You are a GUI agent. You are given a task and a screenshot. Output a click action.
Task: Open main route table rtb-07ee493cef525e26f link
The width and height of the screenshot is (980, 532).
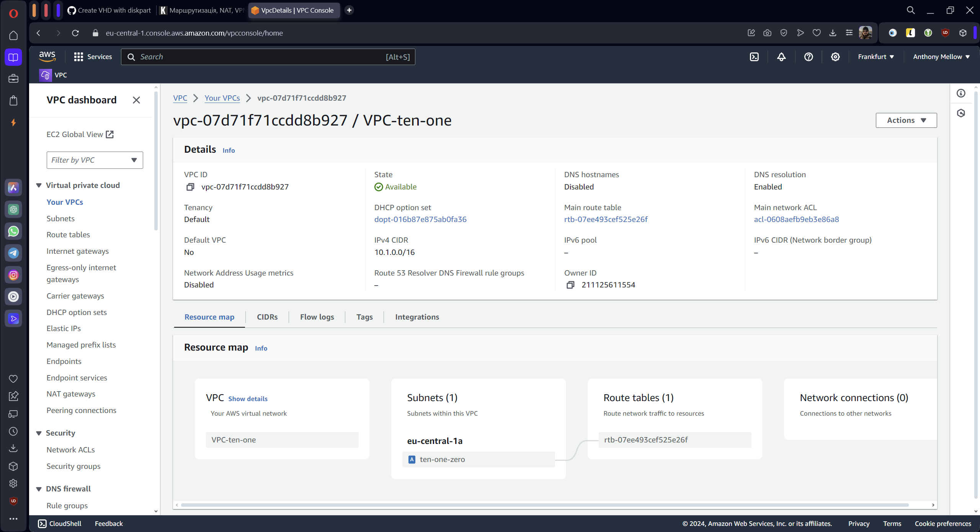tap(606, 219)
